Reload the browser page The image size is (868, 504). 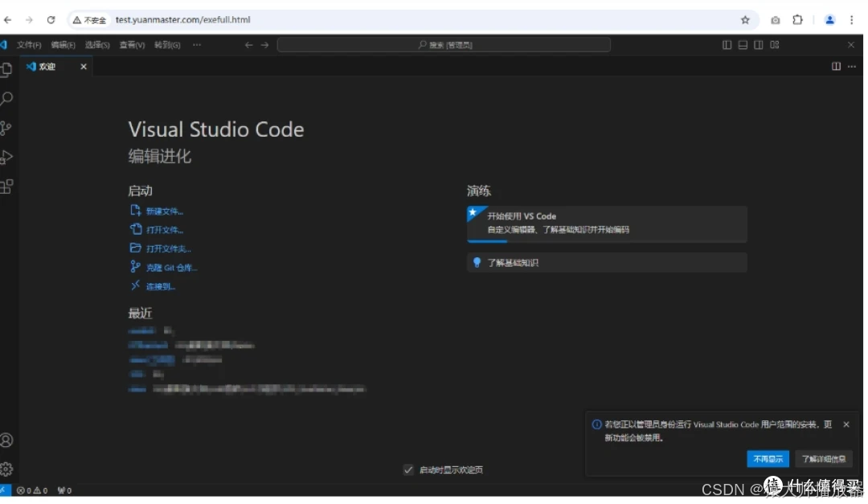[51, 20]
